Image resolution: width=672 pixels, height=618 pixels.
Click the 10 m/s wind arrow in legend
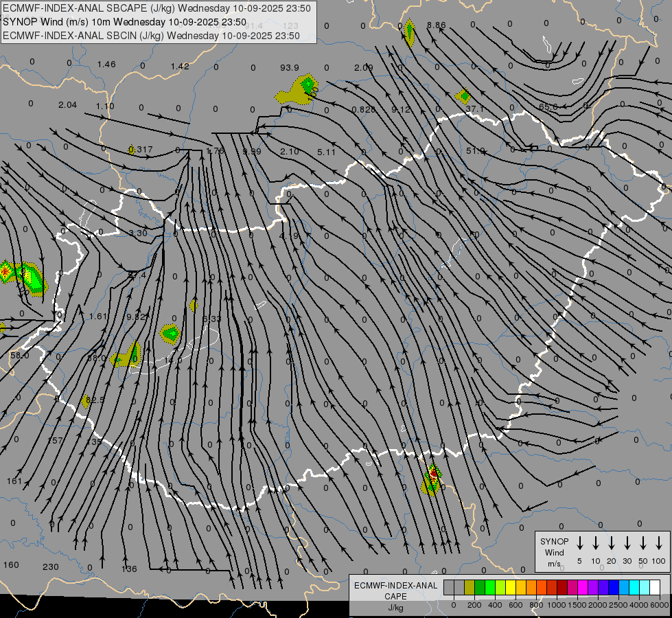coord(596,543)
